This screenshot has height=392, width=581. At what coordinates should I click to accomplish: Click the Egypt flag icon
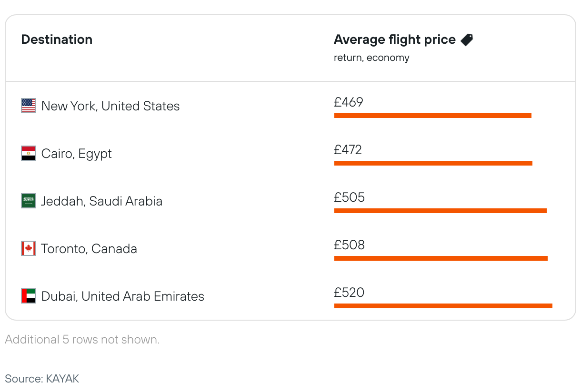coord(29,153)
